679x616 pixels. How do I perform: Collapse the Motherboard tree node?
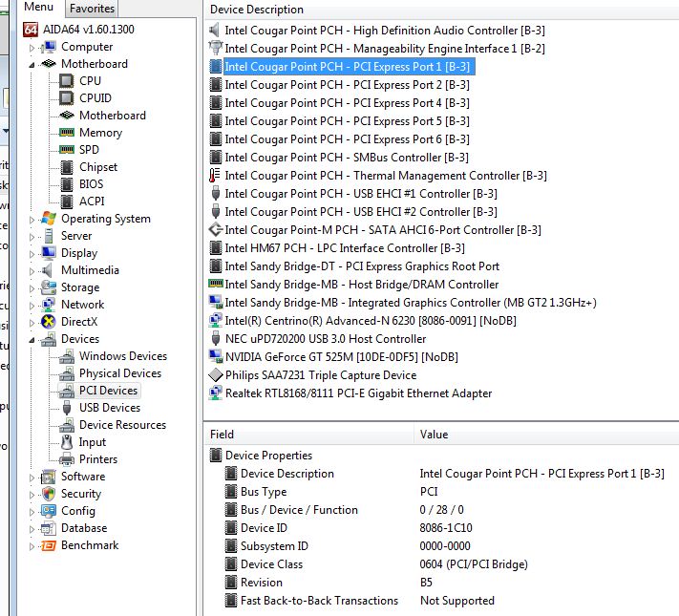click(x=32, y=65)
